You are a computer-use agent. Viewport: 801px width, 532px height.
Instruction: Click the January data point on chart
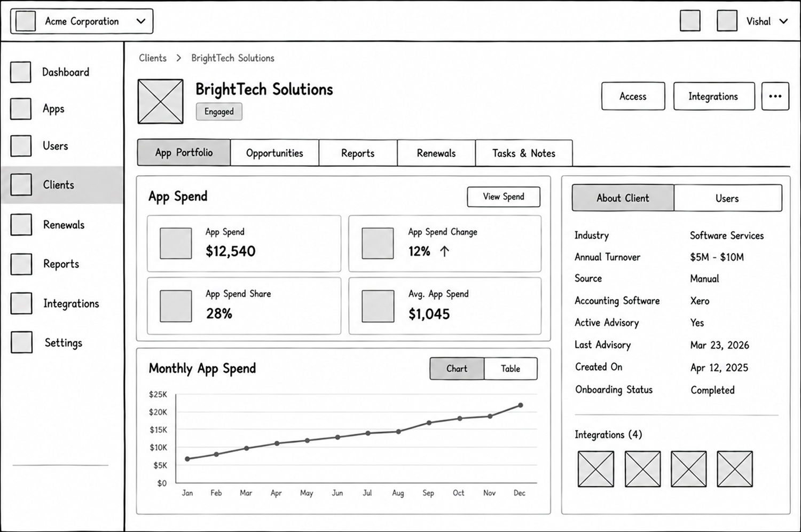tap(187, 459)
